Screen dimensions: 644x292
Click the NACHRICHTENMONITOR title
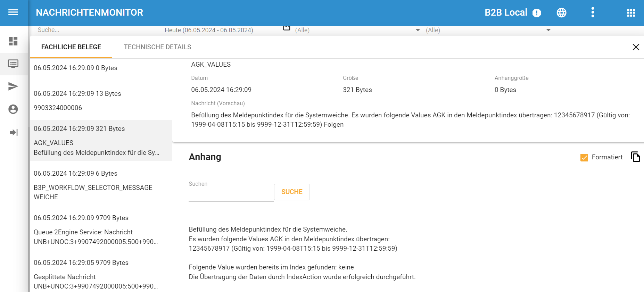point(89,12)
